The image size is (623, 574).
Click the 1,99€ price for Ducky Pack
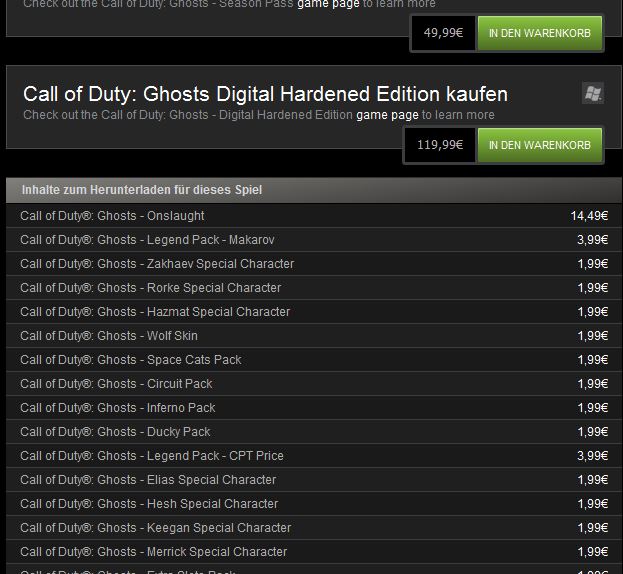(592, 432)
